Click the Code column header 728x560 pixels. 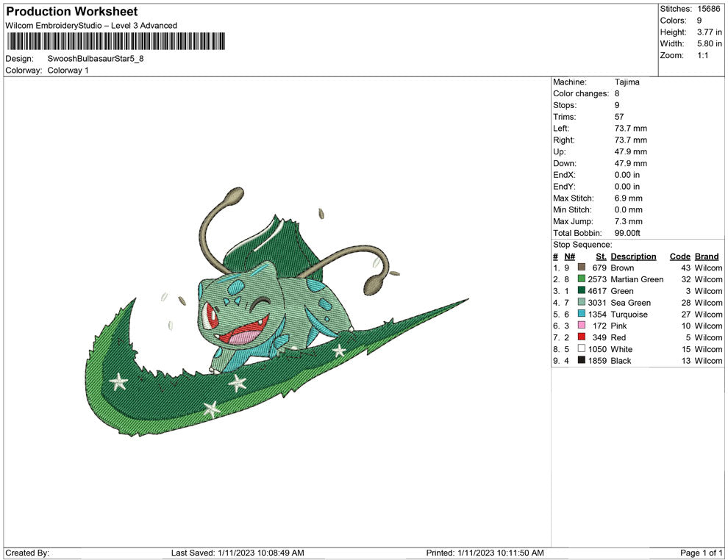pos(679,256)
